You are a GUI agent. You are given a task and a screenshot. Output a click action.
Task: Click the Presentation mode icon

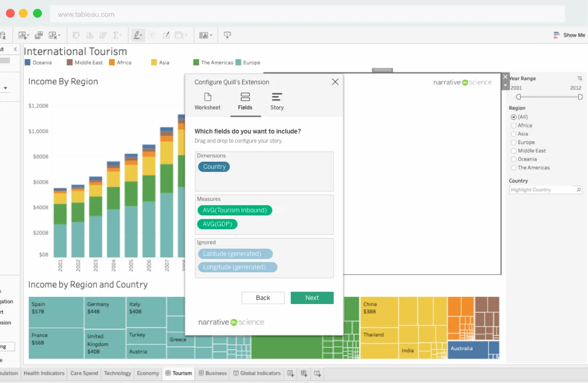[x=227, y=35]
